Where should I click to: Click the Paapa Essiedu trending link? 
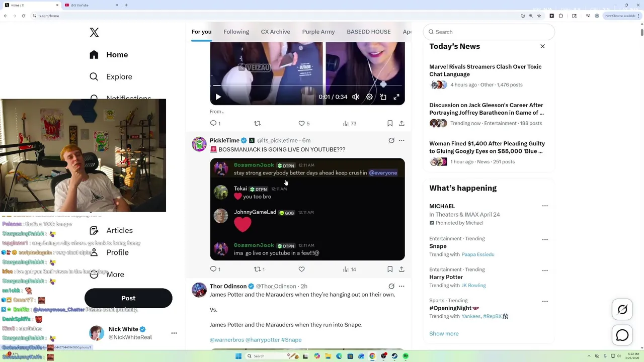(478, 254)
